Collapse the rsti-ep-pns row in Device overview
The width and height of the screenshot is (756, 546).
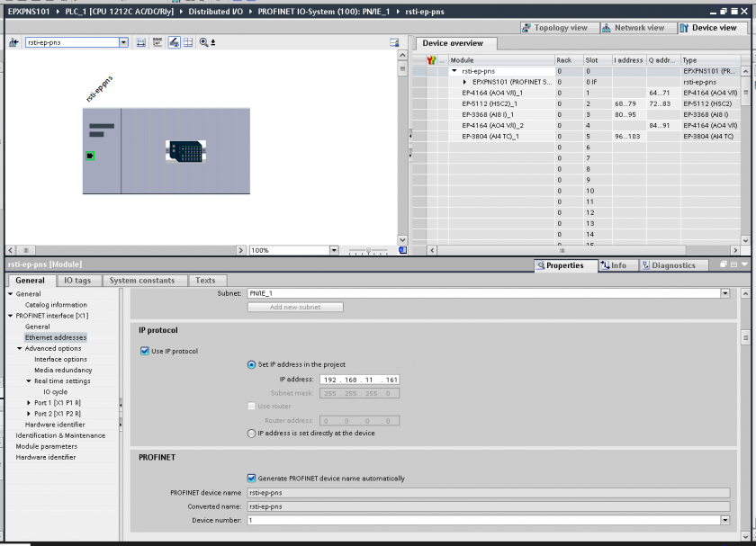[x=454, y=71]
